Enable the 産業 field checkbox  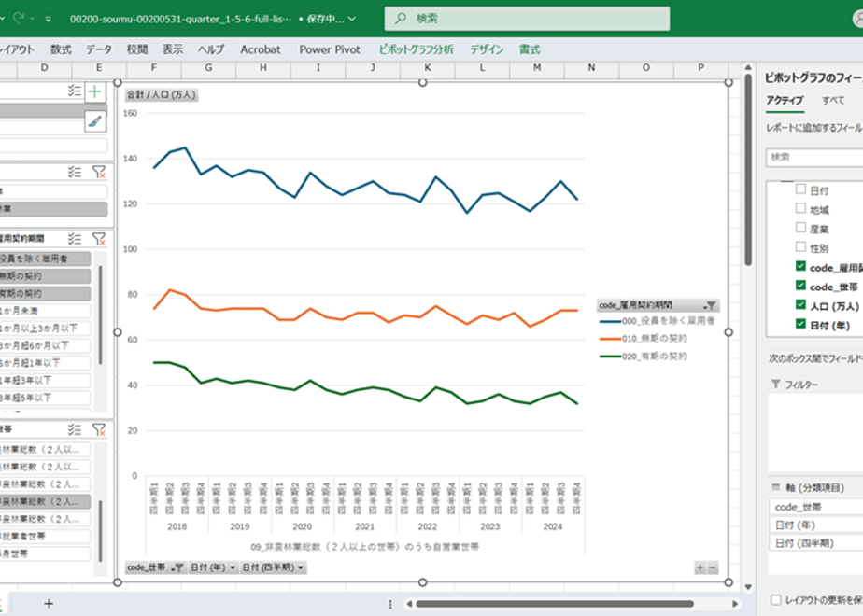pyautogui.click(x=800, y=228)
